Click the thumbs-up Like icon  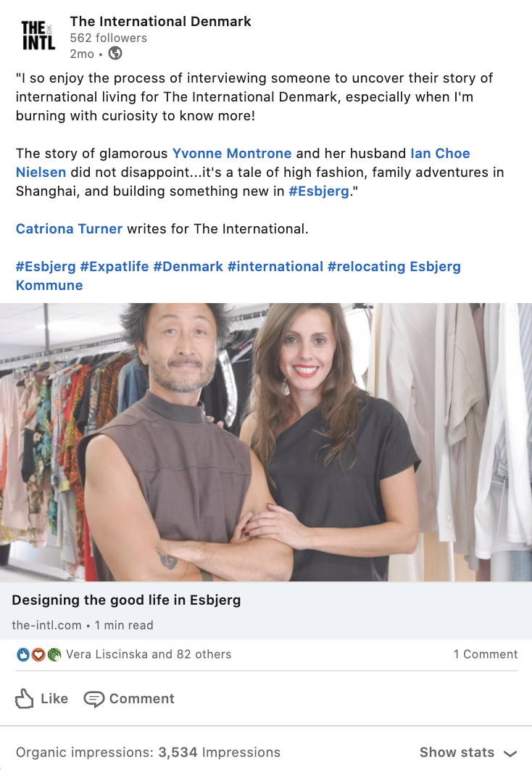click(24, 698)
